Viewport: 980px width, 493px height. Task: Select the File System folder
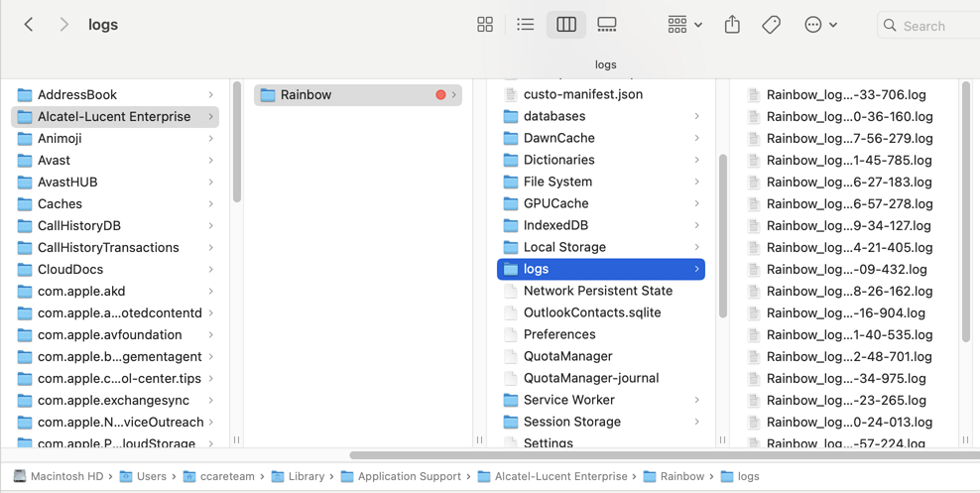pyautogui.click(x=601, y=182)
